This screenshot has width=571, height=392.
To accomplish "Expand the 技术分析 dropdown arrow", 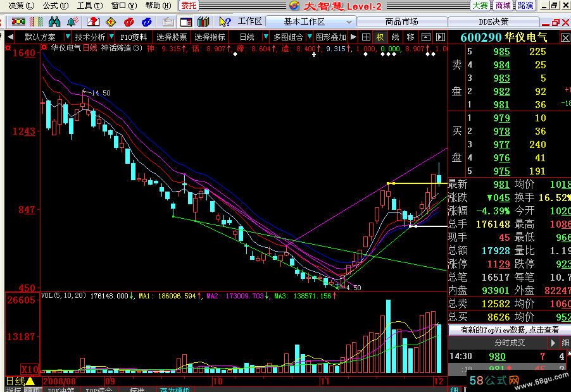I will [111, 37].
